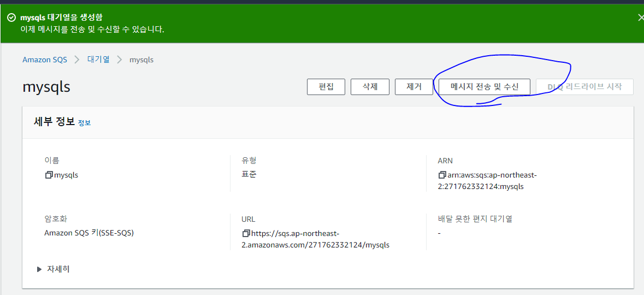Click the 배달 못한 편지 대기열 label
Image resolution: width=644 pixels, height=295 pixels.
475,219
